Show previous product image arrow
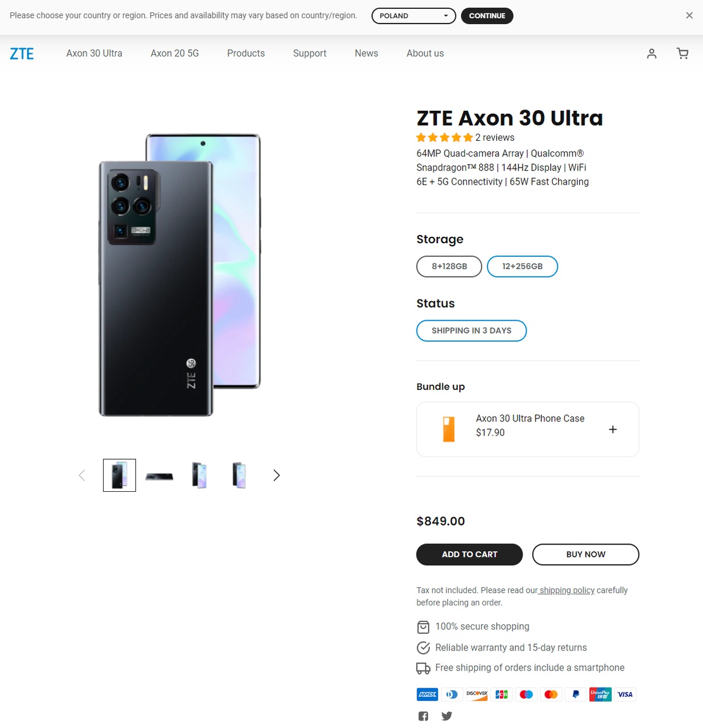Viewport: 703px width, 728px height. pos(82,475)
